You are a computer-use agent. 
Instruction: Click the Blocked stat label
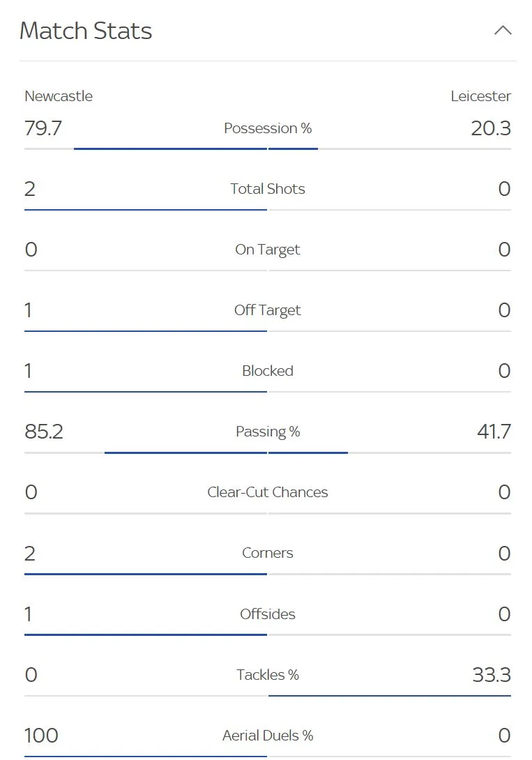coord(268,371)
